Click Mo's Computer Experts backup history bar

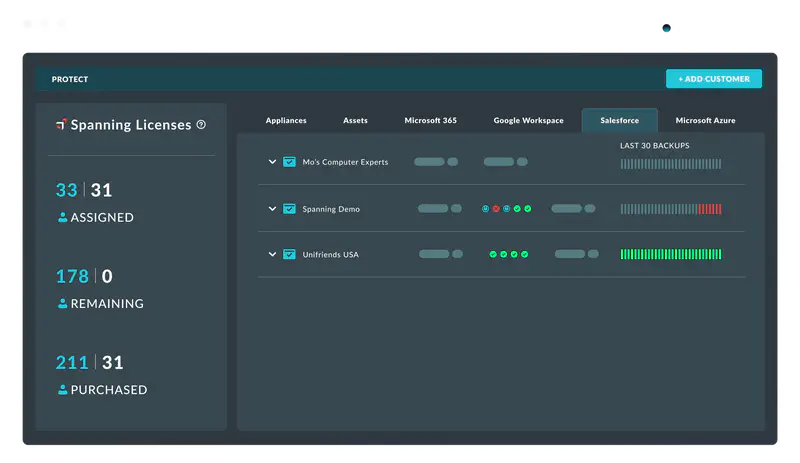671,164
